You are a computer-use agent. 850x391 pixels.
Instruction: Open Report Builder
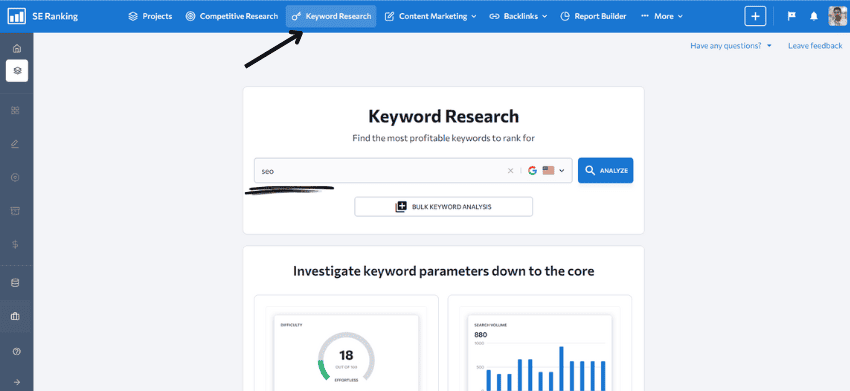[x=593, y=16]
